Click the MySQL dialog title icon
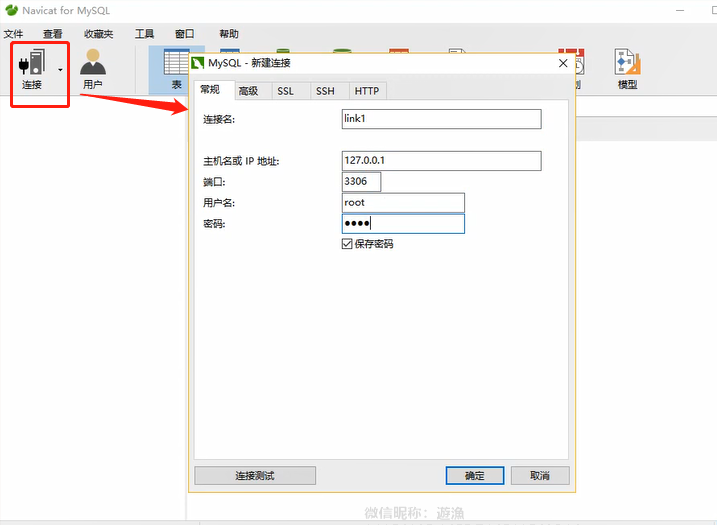Viewport: 717px width, 525px height. click(x=198, y=63)
